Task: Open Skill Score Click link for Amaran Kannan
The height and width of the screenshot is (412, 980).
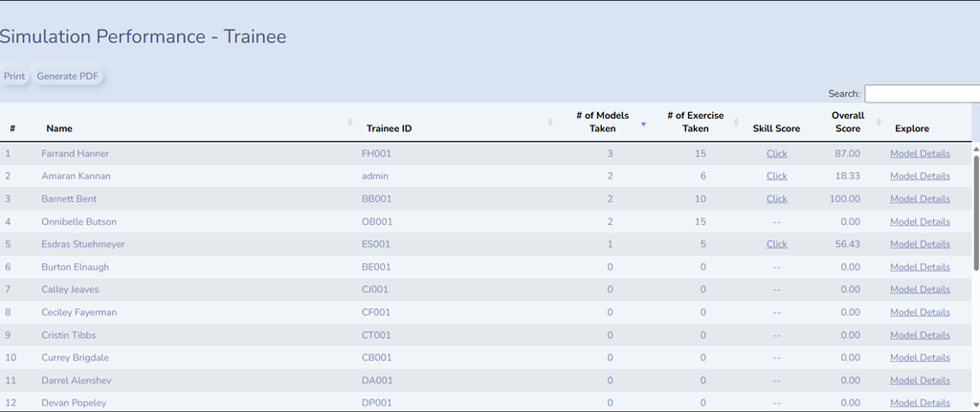Action: [777, 176]
